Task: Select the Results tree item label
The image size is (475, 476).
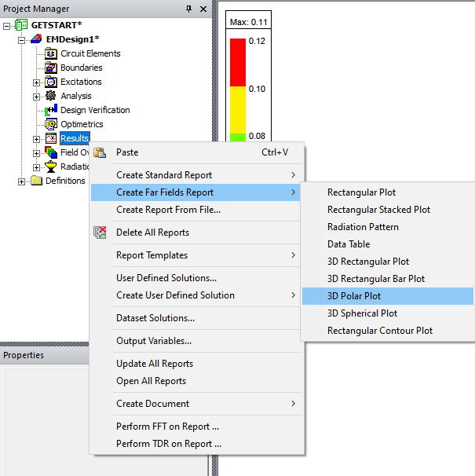Action: point(75,138)
